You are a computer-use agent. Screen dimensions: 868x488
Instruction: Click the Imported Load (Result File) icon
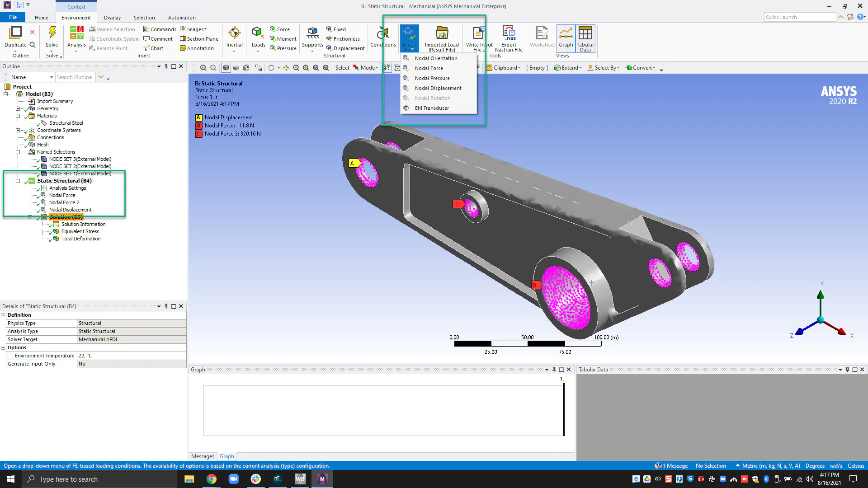(x=442, y=36)
